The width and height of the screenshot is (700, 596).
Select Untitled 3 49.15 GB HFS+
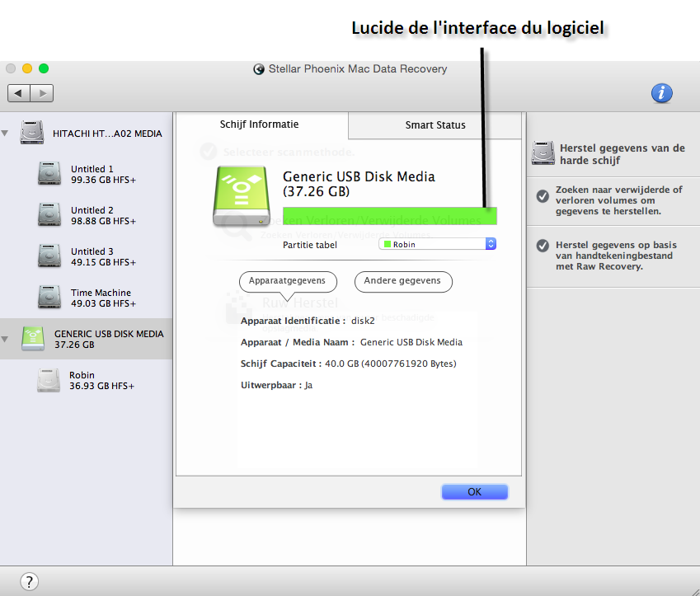pyautogui.click(x=103, y=256)
